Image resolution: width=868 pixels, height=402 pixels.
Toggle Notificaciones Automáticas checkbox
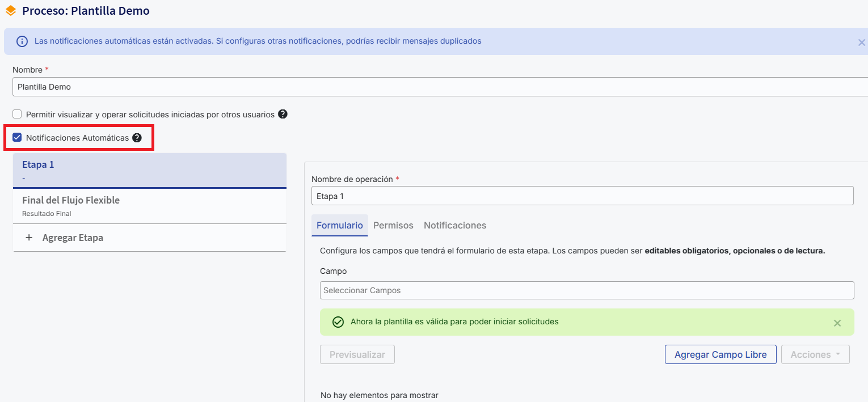[x=18, y=138]
